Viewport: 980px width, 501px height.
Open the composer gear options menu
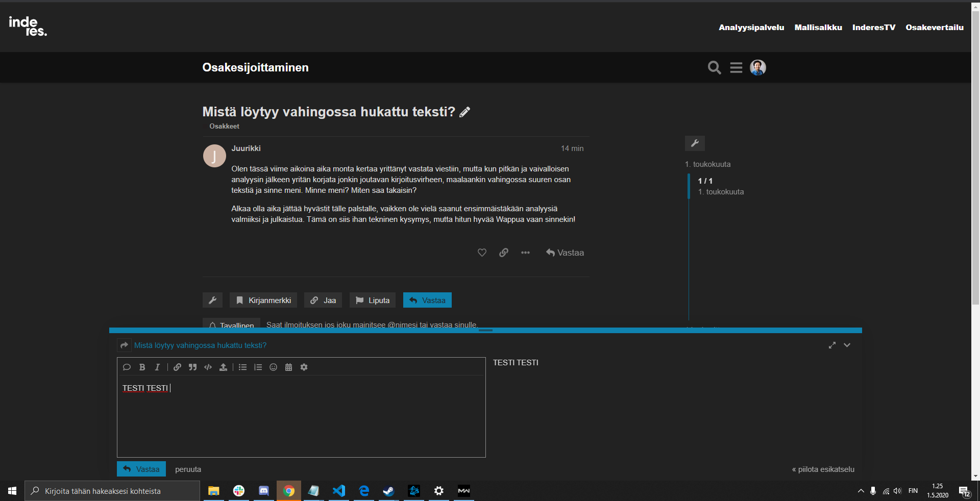tap(304, 367)
